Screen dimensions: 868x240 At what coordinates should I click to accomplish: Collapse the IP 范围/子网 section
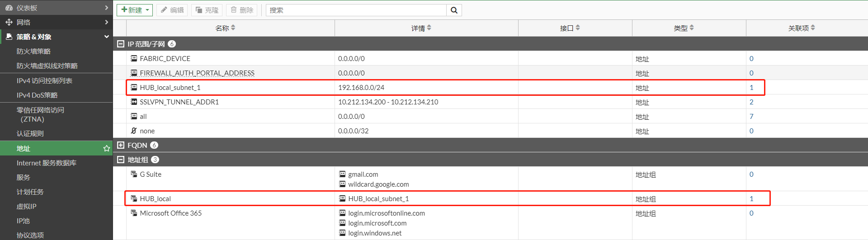click(121, 44)
